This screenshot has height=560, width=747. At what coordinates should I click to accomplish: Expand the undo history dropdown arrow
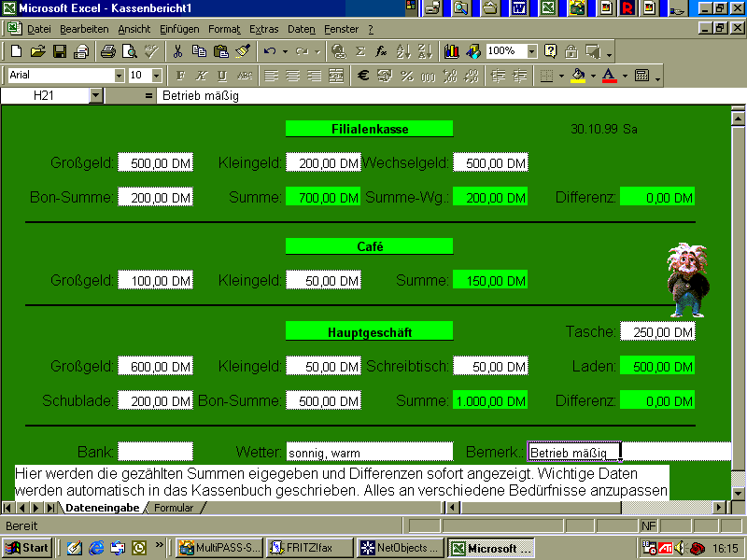(x=285, y=51)
